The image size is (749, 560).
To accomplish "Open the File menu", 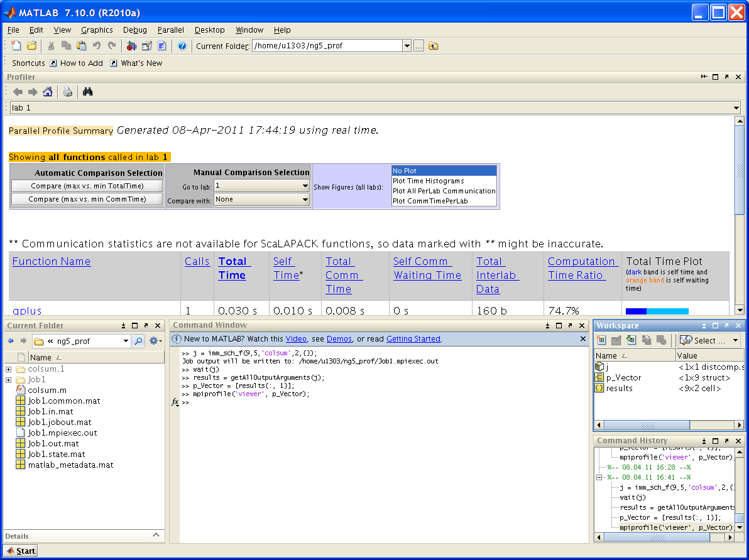I will click(x=13, y=30).
